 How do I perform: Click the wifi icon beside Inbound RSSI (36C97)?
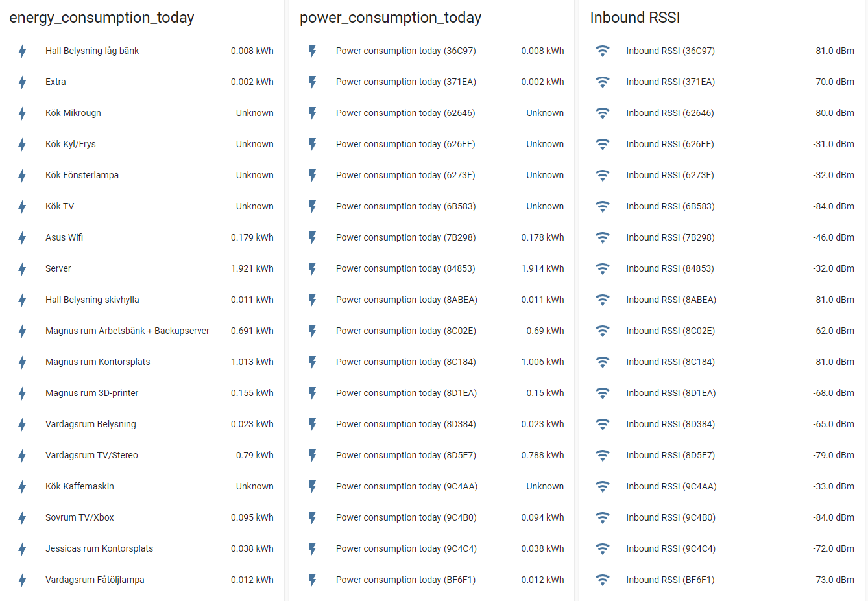click(x=603, y=51)
